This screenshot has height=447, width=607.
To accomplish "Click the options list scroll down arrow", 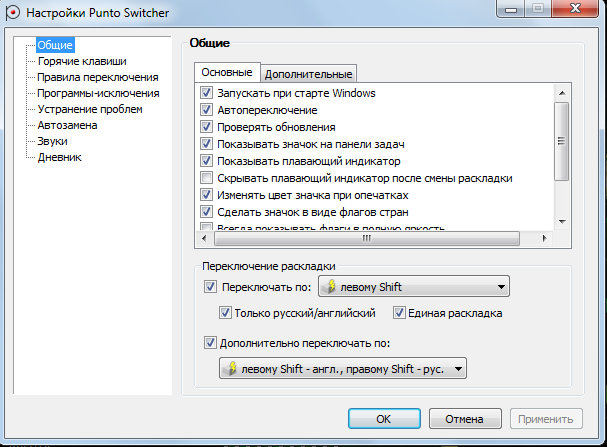I will point(562,221).
